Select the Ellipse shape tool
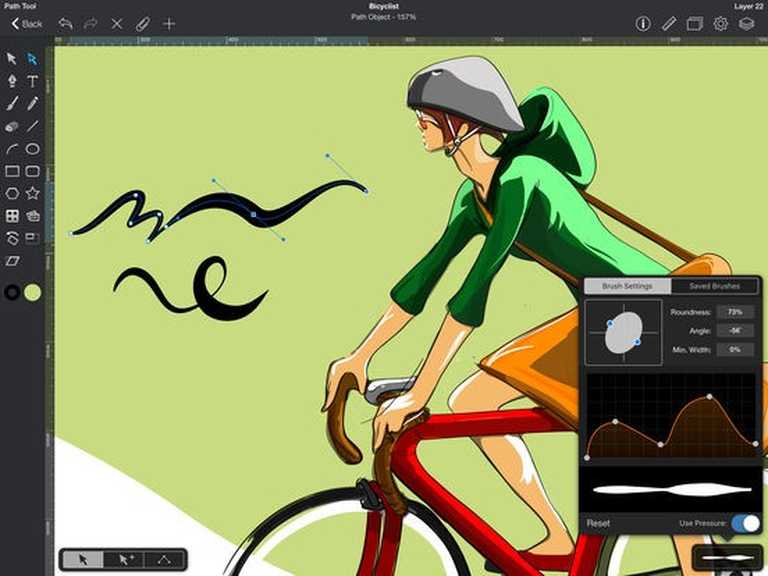This screenshot has height=576, width=768. [x=32, y=148]
